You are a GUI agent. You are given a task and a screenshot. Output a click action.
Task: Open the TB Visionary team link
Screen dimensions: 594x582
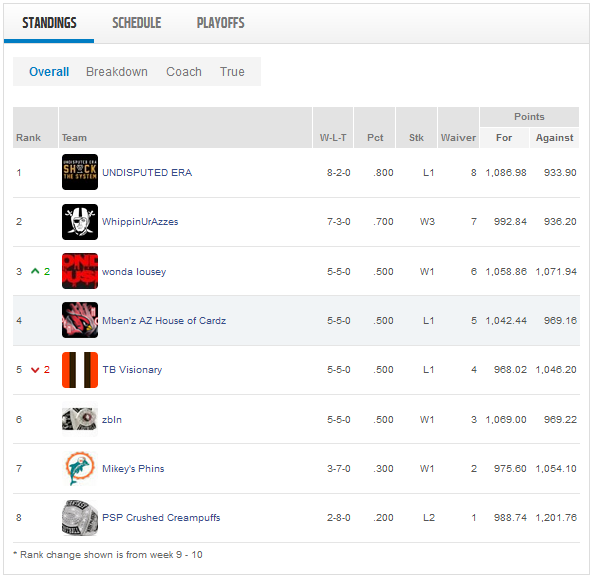click(x=132, y=370)
